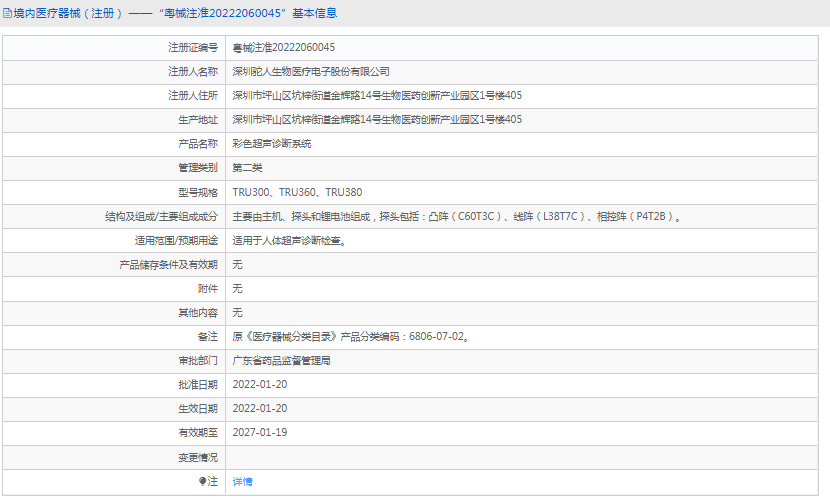Select model spec TRU300、TRU360、TRU380
The width and height of the screenshot is (830, 500).
[x=297, y=192]
